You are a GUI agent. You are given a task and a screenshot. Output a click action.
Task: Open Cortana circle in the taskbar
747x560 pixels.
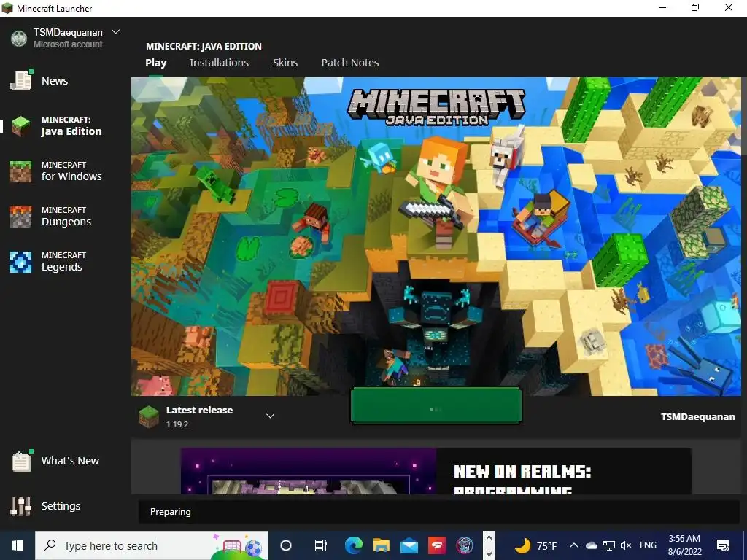tap(286, 545)
